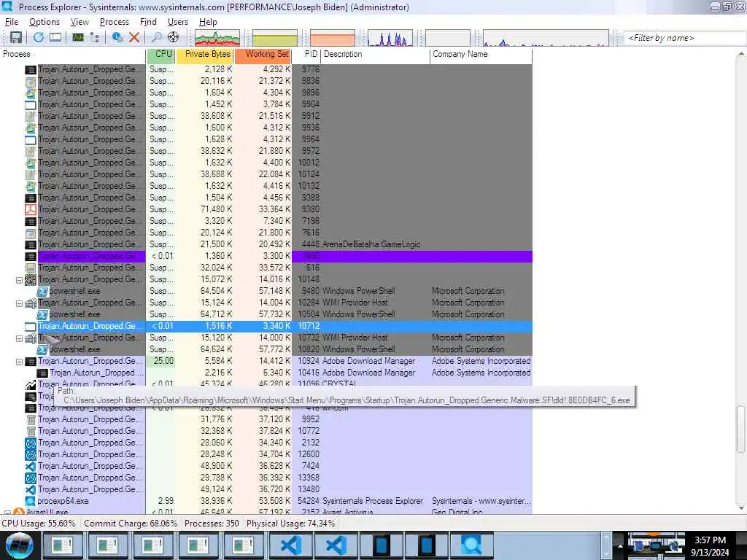Click the process list vertical scrollbar thumb
Image resolution: width=747 pixels, height=560 pixels.
pyautogui.click(x=741, y=429)
